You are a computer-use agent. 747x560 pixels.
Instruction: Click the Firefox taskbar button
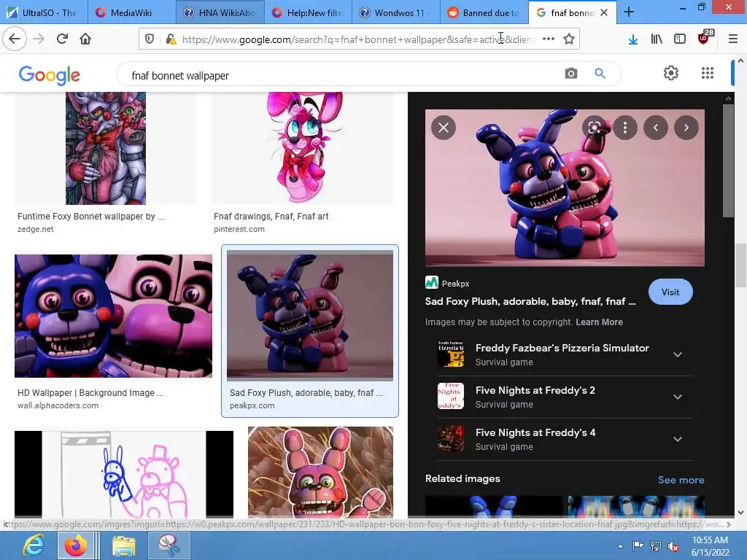pyautogui.click(x=75, y=545)
